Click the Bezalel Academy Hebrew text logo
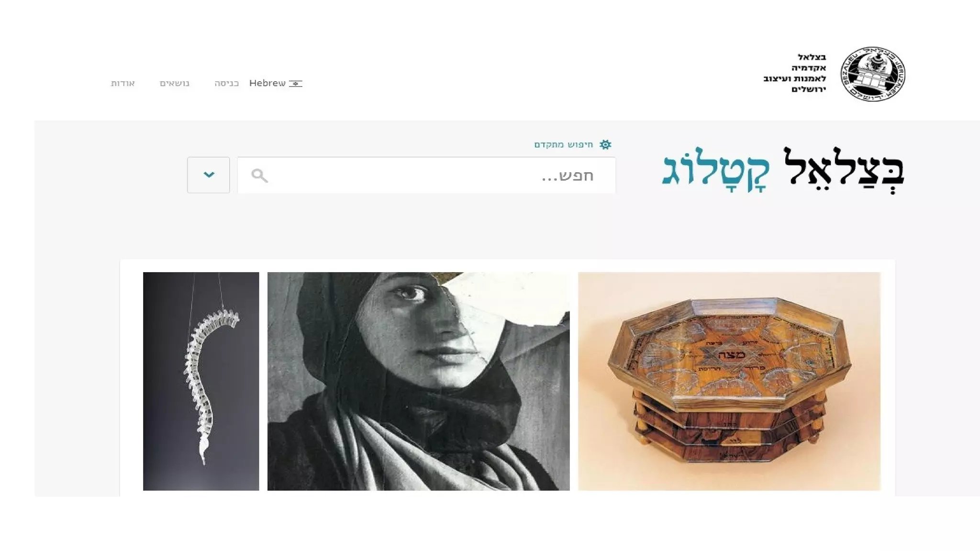This screenshot has width=980, height=551. tap(795, 73)
